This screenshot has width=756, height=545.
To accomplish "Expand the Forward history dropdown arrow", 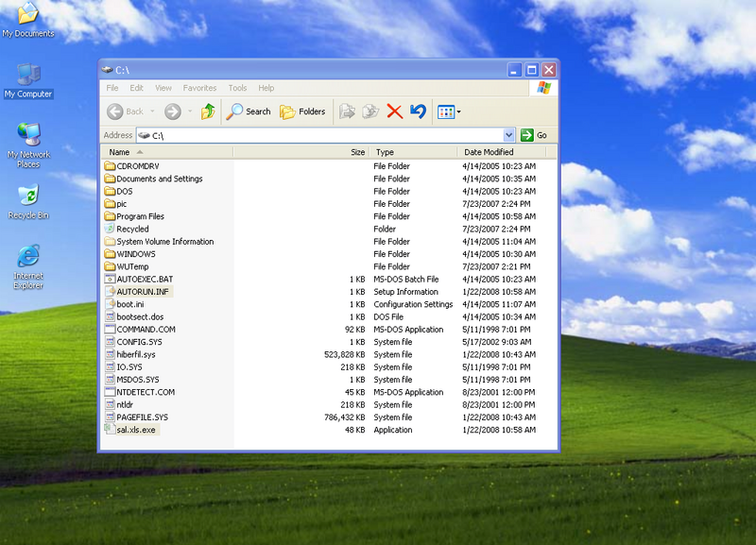I will [190, 111].
